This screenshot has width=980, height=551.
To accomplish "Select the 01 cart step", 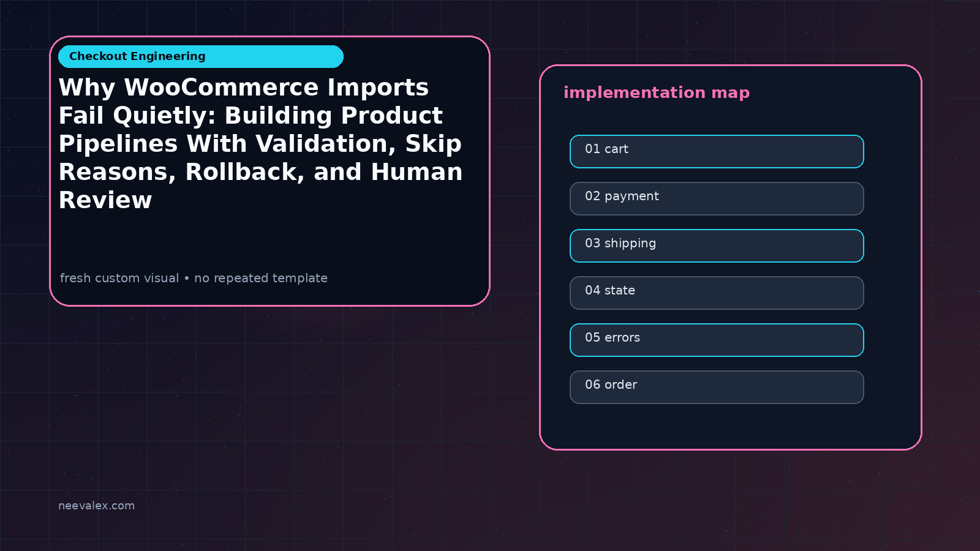I will [717, 151].
